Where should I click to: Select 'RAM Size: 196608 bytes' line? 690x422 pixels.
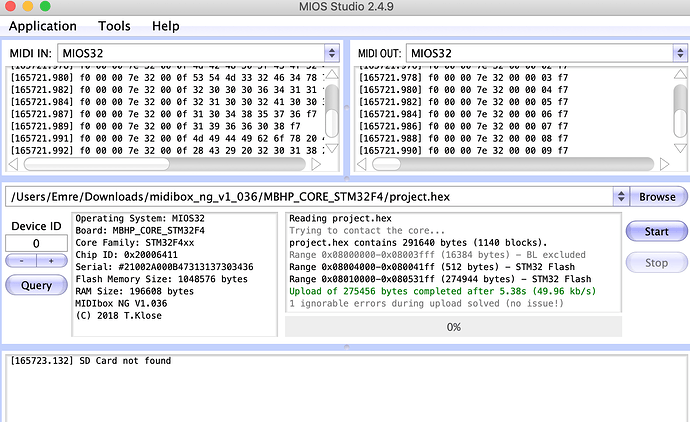click(134, 291)
